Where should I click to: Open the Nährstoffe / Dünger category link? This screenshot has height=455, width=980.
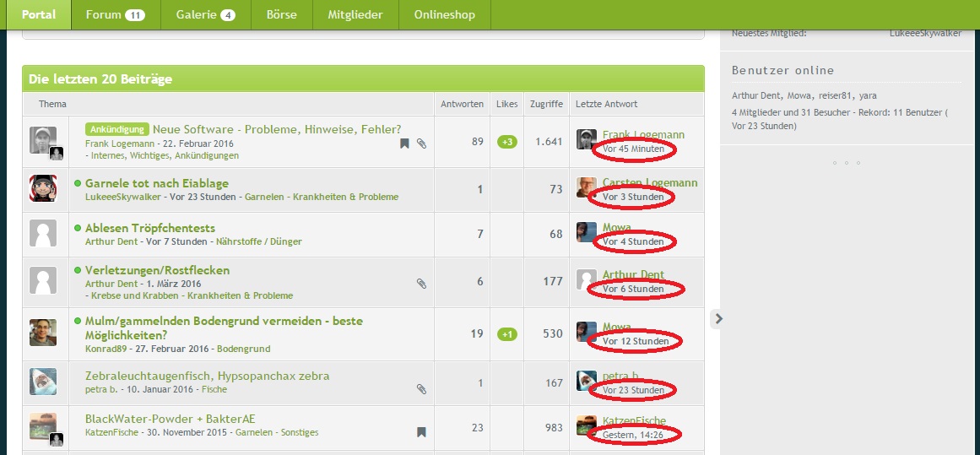[258, 241]
